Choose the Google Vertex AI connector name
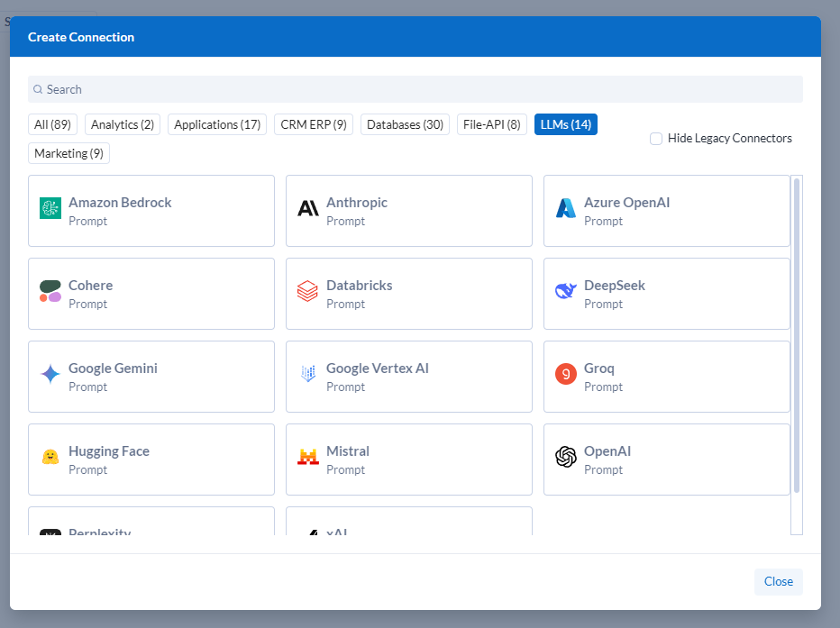 (378, 369)
